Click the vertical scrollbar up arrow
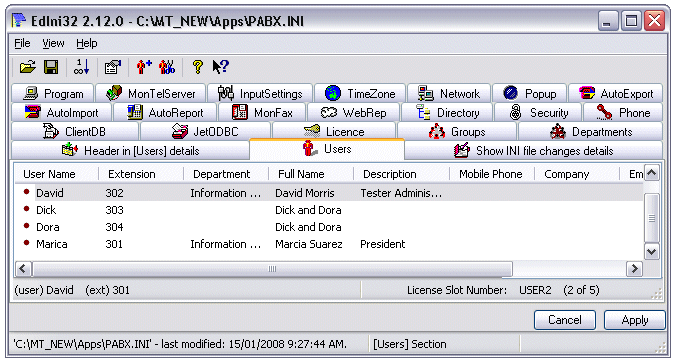 pyautogui.click(x=651, y=173)
